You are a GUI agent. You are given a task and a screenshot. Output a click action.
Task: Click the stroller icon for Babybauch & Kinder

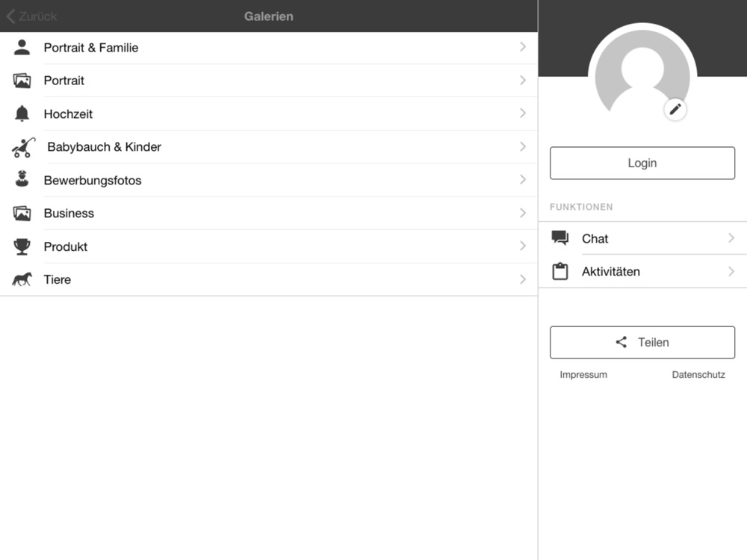23,147
